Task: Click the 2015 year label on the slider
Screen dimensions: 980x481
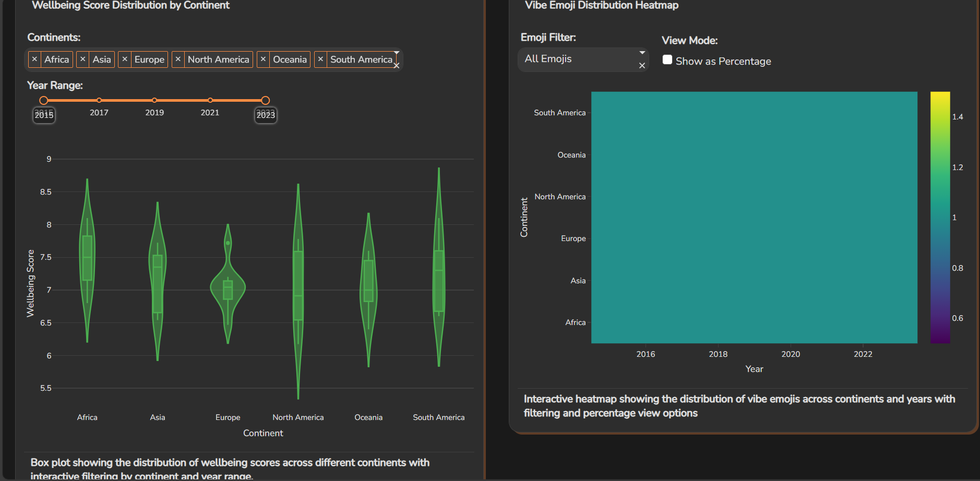Action: pyautogui.click(x=44, y=115)
